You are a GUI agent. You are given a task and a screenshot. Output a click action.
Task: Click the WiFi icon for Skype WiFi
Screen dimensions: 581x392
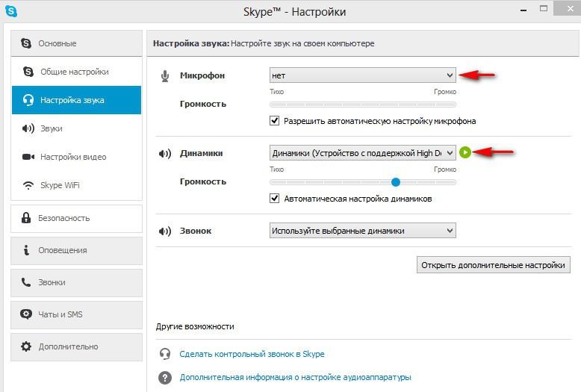click(28, 185)
